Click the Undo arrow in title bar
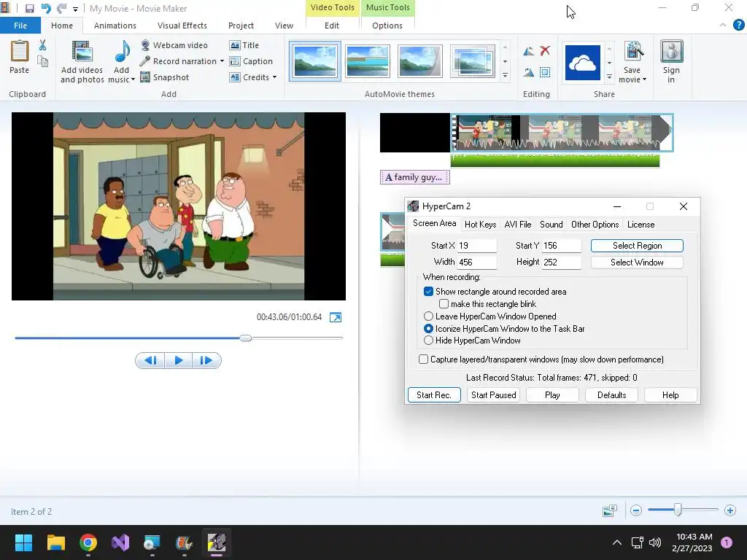The width and height of the screenshot is (747, 560). click(x=46, y=9)
